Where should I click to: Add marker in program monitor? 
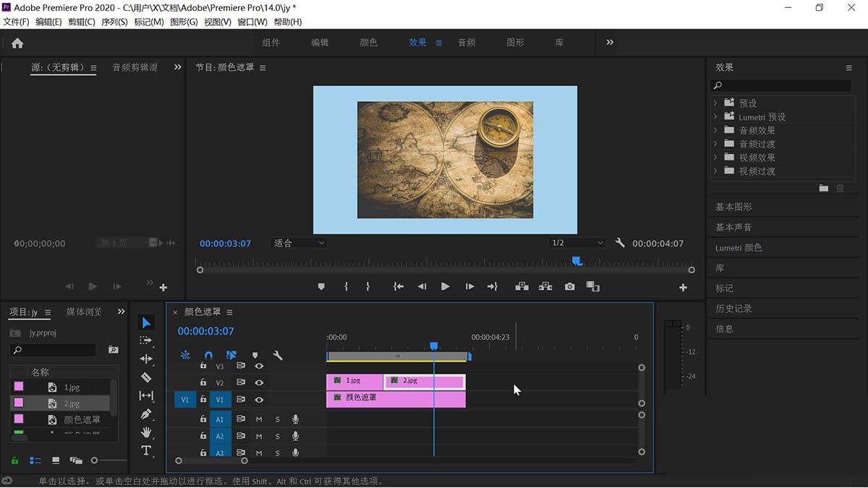(x=321, y=287)
